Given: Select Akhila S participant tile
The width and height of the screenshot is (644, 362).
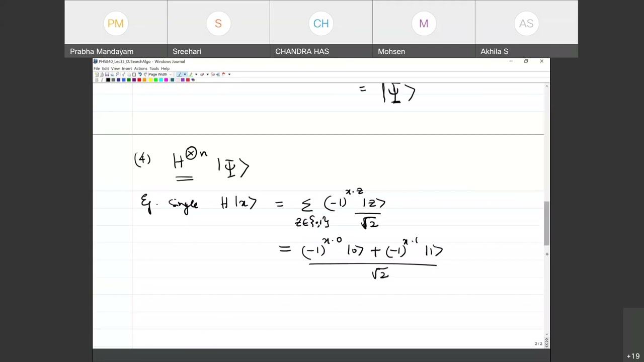Looking at the screenshot, I should coord(526,29).
